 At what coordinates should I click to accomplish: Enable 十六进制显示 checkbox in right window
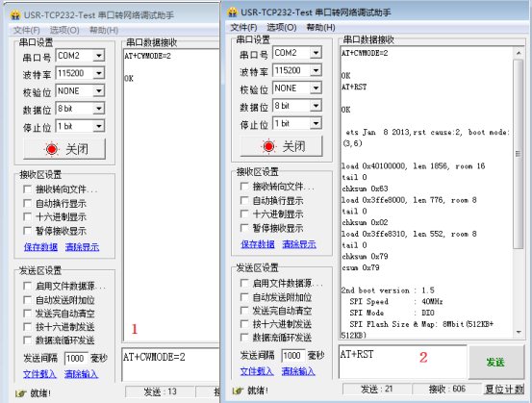pyautogui.click(x=244, y=214)
